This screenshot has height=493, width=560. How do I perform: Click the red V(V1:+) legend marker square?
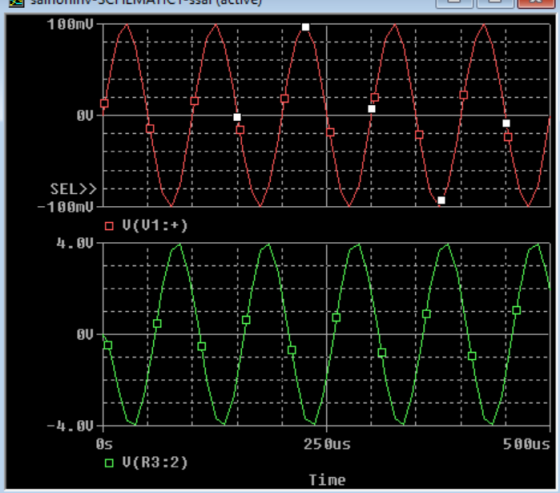109,226
